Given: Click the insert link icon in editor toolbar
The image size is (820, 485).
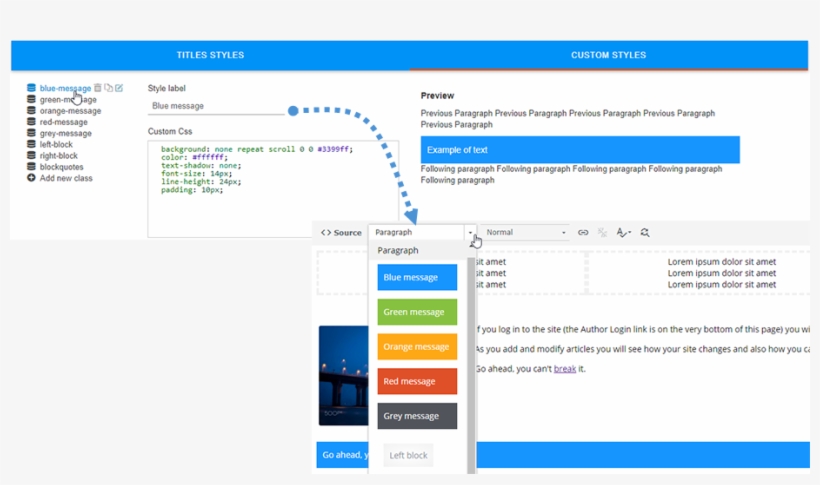Looking at the screenshot, I should (x=583, y=232).
